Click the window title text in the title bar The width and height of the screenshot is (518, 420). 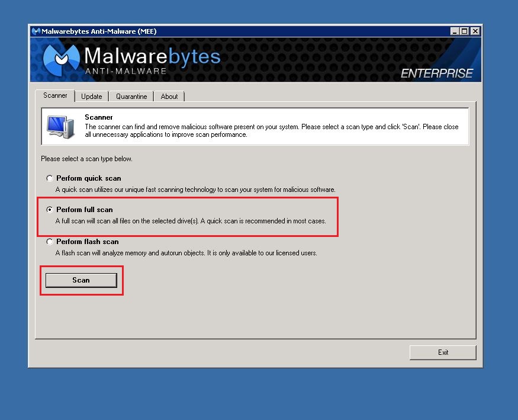(99, 31)
